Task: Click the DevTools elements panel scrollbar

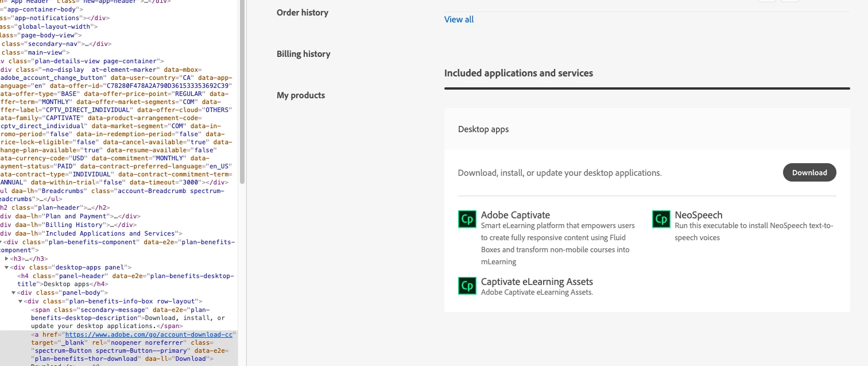Action: tap(242, 92)
